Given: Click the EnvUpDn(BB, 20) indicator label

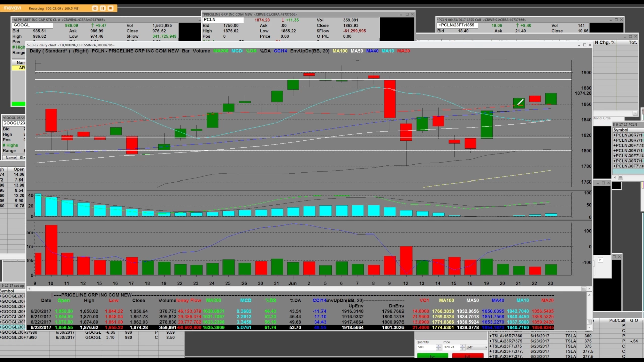Looking at the screenshot, I should [x=309, y=51].
